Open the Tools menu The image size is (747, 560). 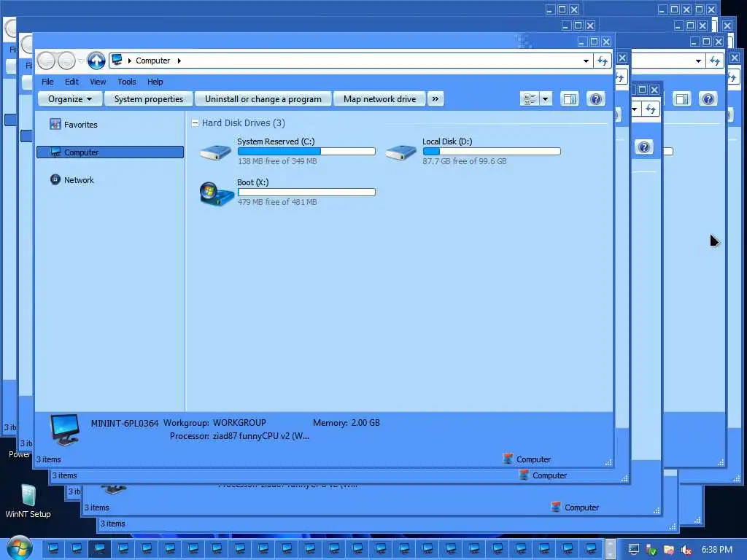pos(127,82)
